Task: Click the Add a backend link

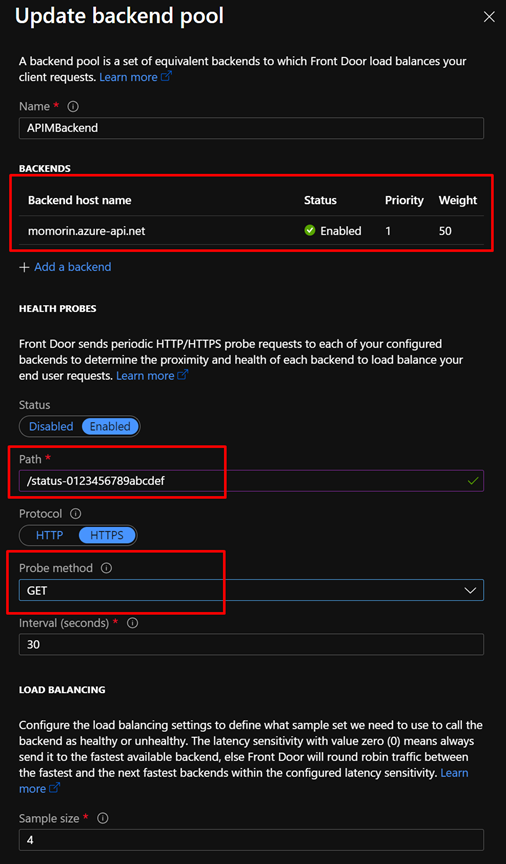Action: (72, 267)
